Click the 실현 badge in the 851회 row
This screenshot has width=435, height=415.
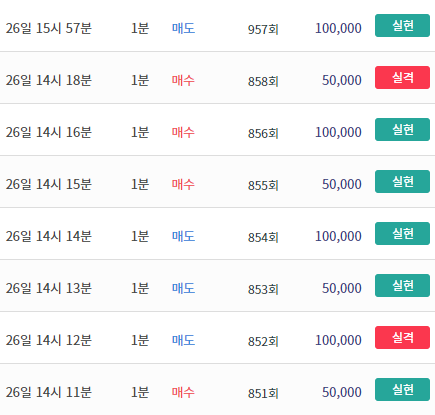(402, 390)
